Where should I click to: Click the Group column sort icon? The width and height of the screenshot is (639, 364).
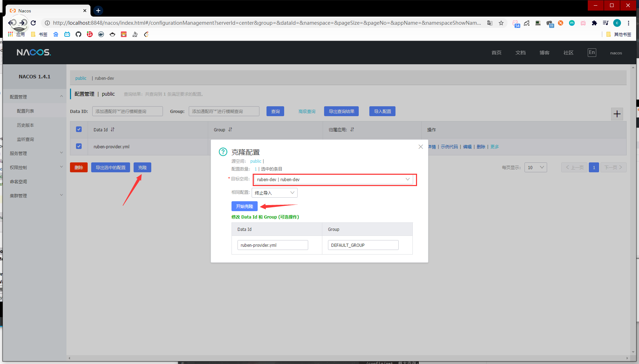[x=230, y=130]
